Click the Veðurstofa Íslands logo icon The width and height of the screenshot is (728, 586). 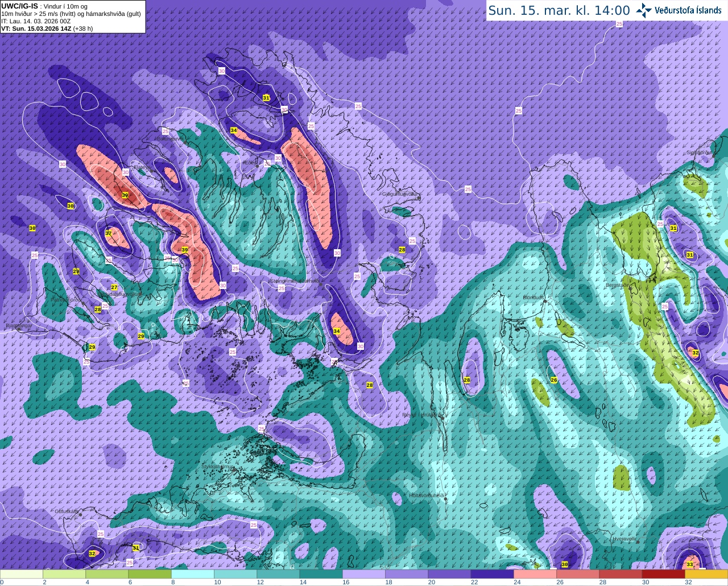pyautogui.click(x=644, y=10)
